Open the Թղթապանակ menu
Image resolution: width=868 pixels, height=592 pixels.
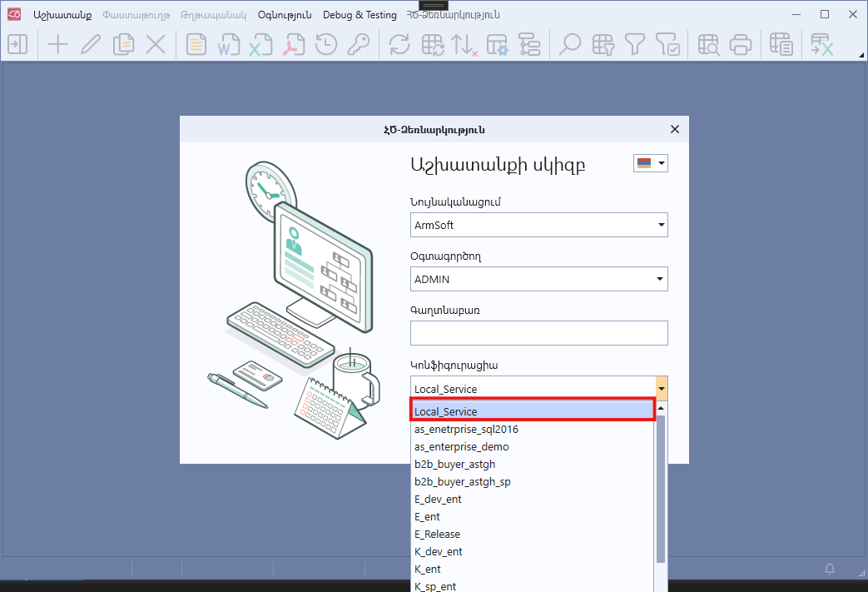click(214, 15)
